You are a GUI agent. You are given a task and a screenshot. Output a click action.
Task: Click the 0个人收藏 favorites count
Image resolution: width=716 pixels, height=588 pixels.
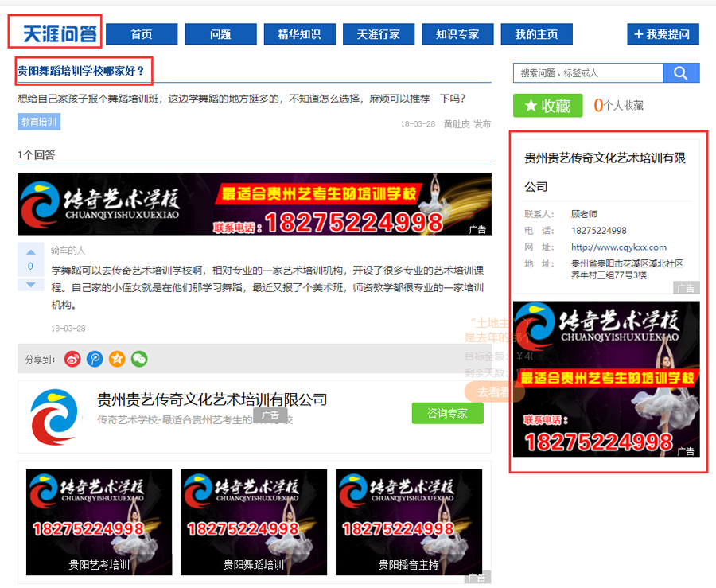point(619,106)
